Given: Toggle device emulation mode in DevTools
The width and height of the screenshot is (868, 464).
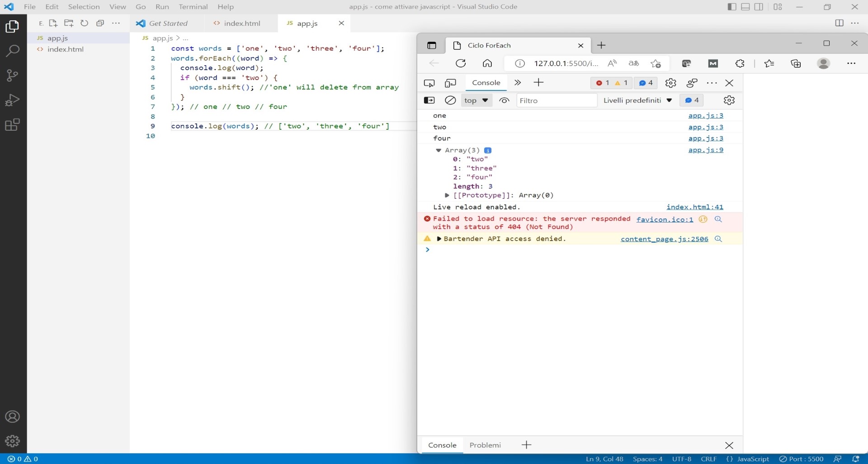Looking at the screenshot, I should tap(450, 83).
